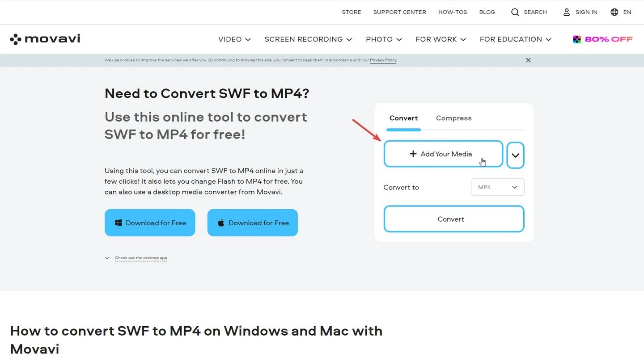This screenshot has height=362, width=644.
Task: Open the Convert to MP4 format dropdown
Action: tap(498, 187)
